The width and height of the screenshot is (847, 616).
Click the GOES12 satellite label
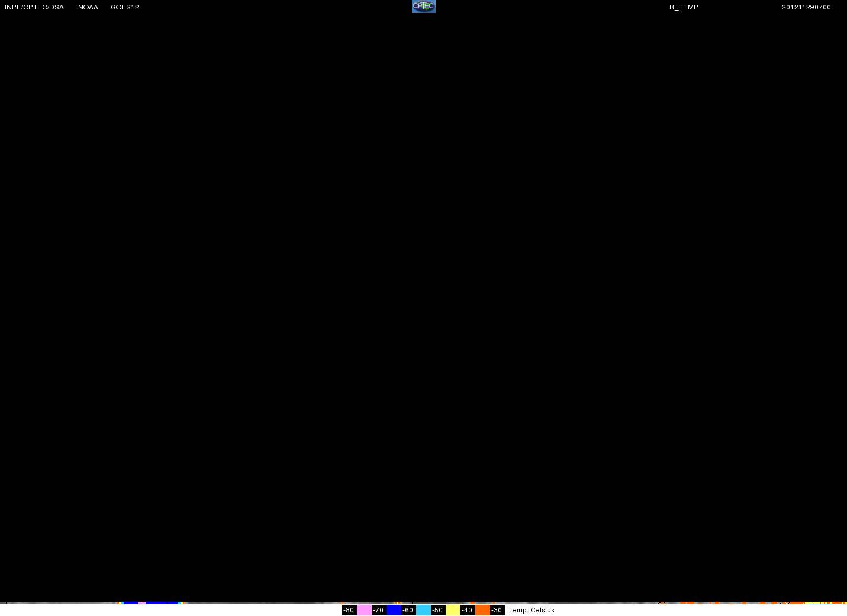pos(125,7)
